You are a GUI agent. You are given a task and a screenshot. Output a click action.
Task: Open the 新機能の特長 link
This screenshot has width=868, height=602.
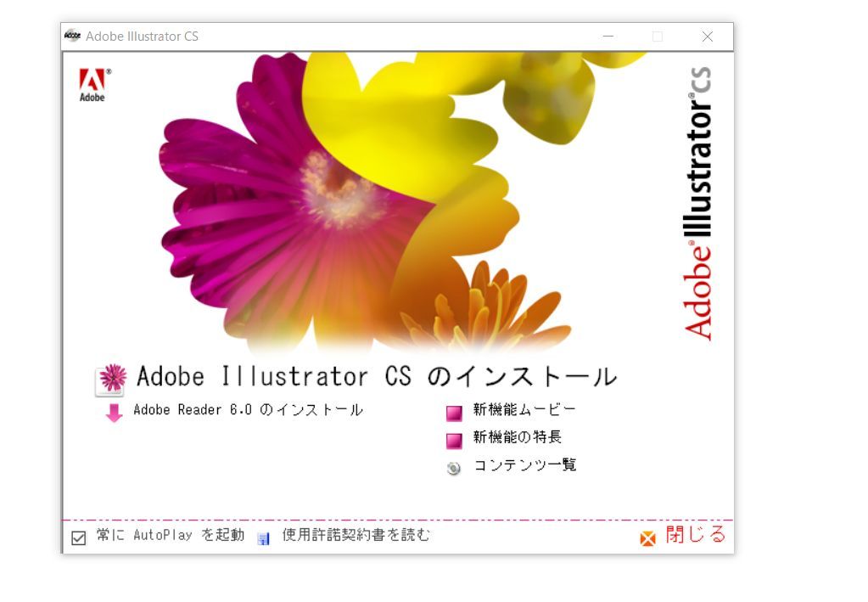(517, 437)
